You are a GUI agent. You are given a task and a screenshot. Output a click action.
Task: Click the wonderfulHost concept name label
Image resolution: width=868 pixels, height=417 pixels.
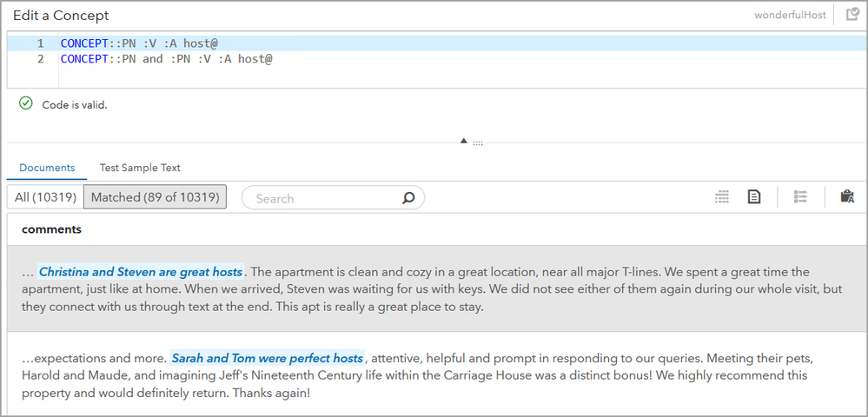(x=790, y=16)
